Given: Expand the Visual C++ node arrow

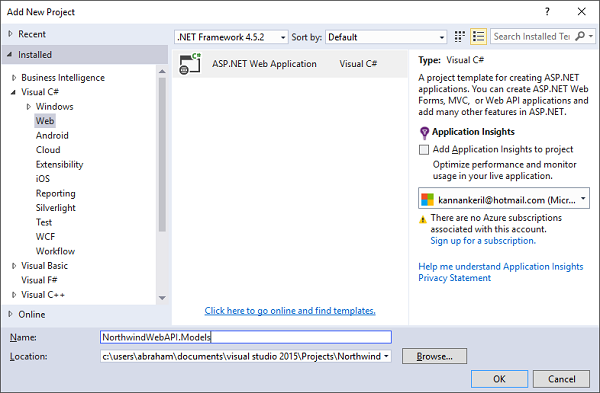Looking at the screenshot, I should [14, 295].
